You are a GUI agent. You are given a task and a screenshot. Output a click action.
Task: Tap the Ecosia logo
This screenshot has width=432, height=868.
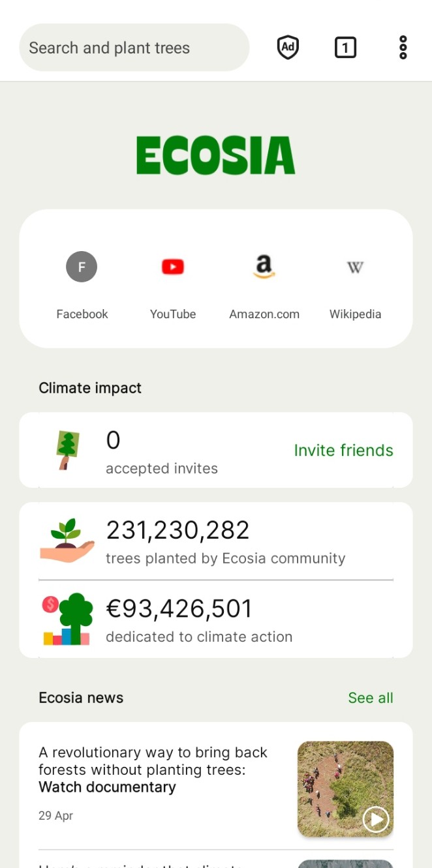pos(216,155)
